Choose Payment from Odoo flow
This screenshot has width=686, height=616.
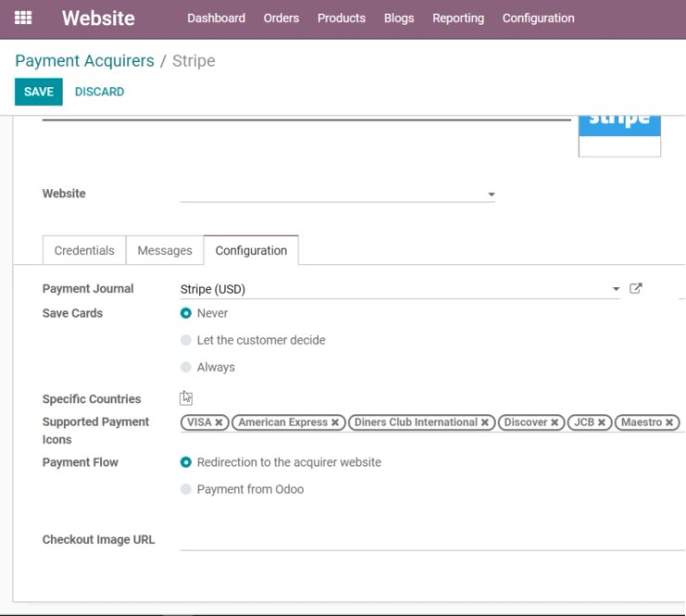pyautogui.click(x=186, y=489)
